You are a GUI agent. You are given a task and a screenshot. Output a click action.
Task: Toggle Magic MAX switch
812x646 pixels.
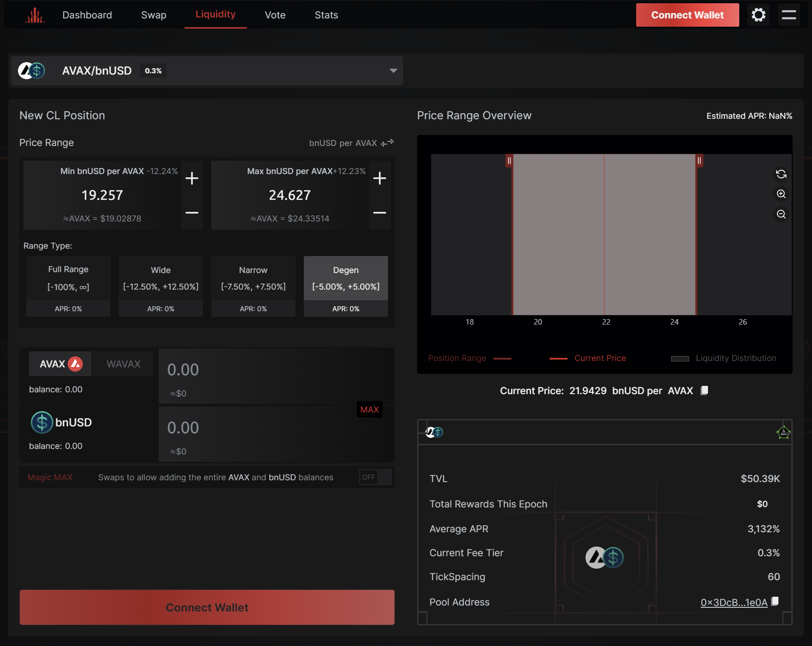click(376, 477)
